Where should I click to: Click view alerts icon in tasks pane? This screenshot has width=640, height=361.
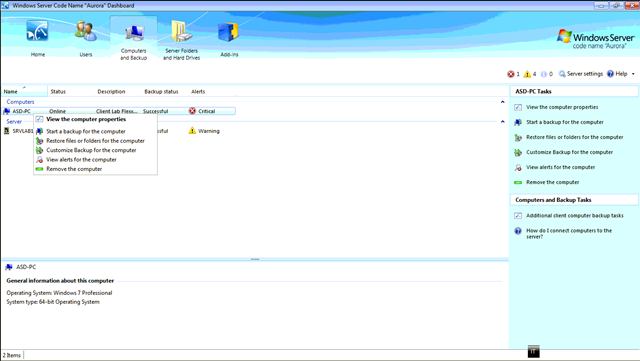point(518,167)
